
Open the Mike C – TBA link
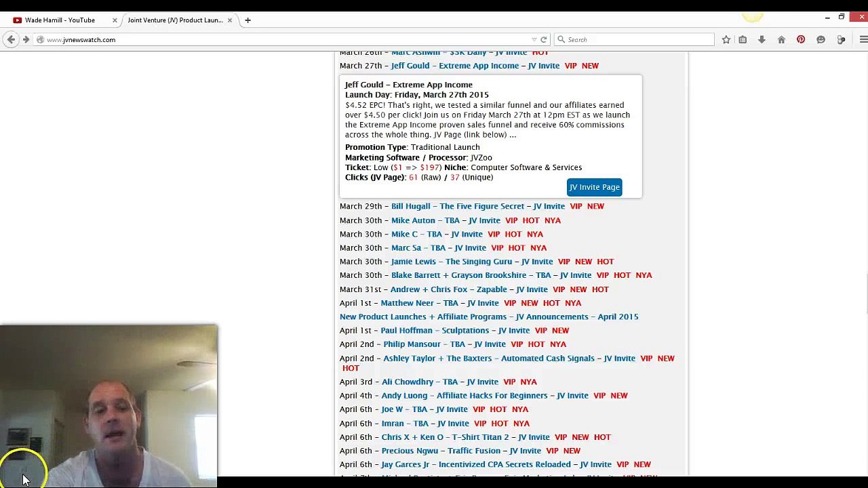pyautogui.click(x=416, y=234)
